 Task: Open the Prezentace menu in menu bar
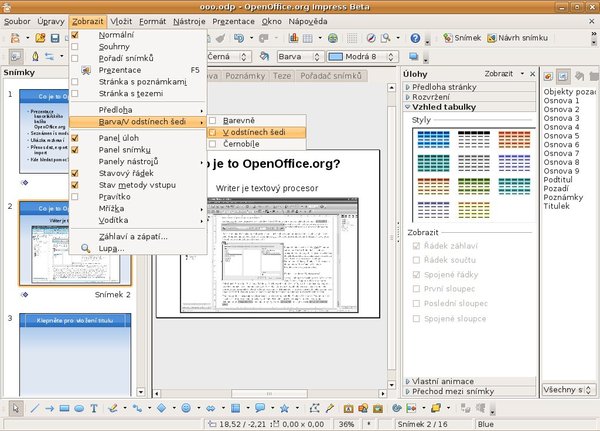(x=233, y=21)
